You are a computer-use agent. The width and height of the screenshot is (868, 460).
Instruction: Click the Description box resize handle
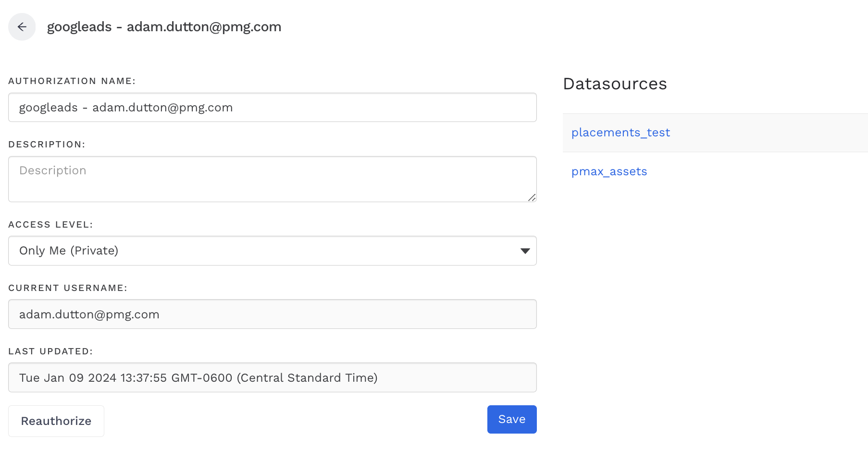click(532, 197)
